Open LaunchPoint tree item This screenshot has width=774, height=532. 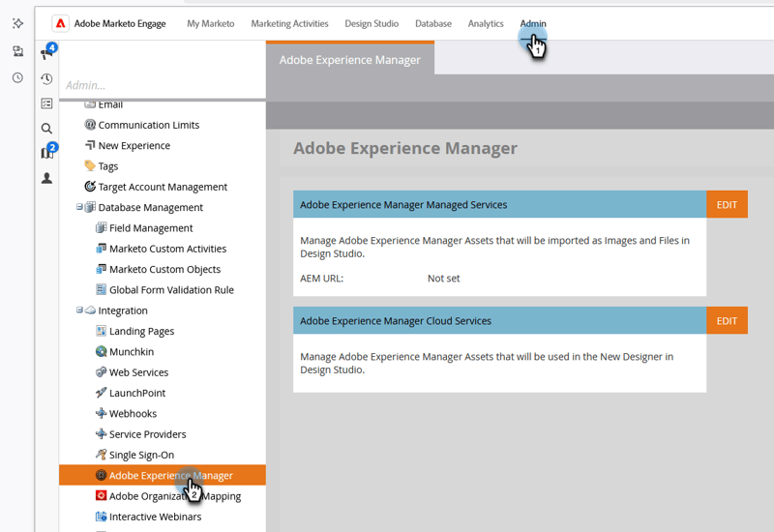(x=137, y=394)
